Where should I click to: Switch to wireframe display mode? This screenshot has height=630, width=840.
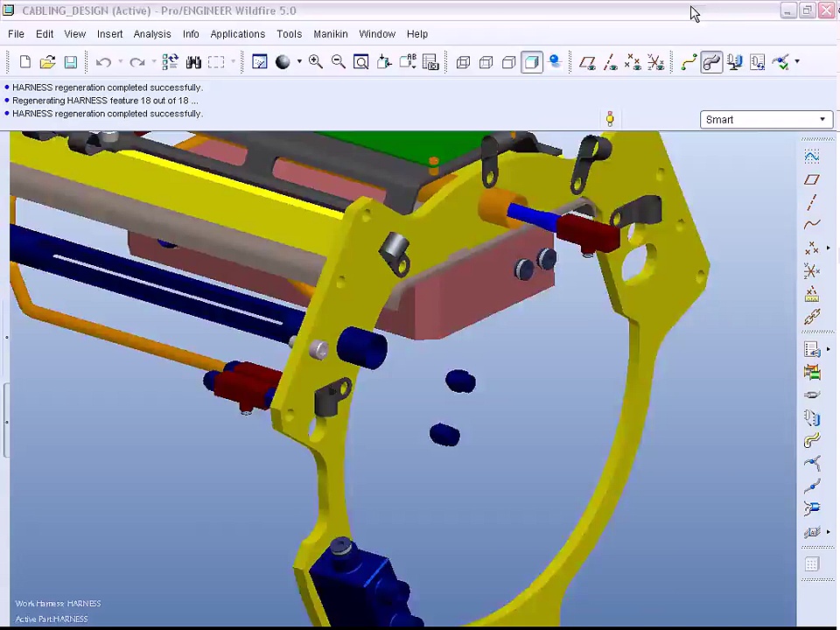(463, 62)
